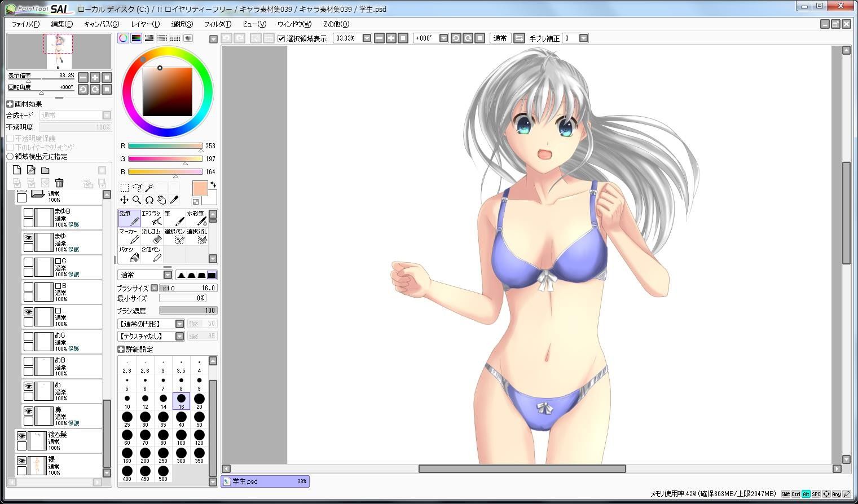Image resolution: width=858 pixels, height=504 pixels.
Task: Select the 2値ペン binary pen tool
Action: (x=152, y=254)
